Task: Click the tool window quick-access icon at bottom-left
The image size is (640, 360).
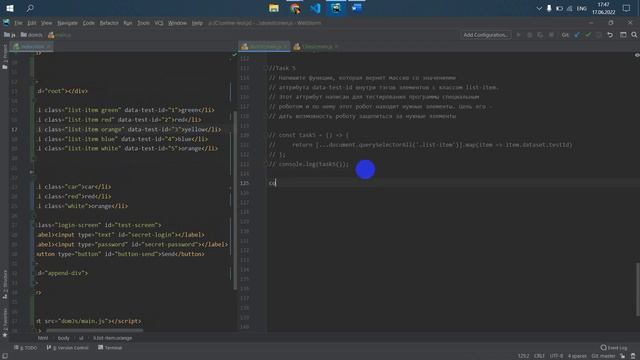Action: tap(5, 356)
